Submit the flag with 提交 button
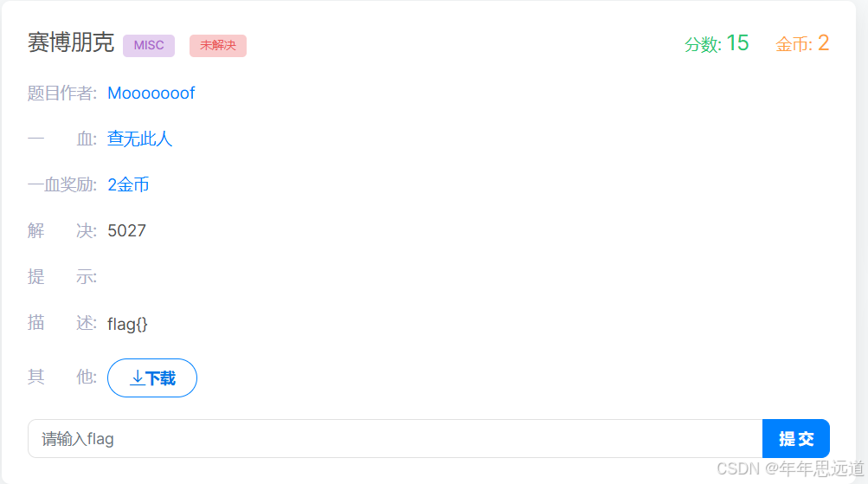The height and width of the screenshot is (484, 868). pyautogui.click(x=795, y=439)
